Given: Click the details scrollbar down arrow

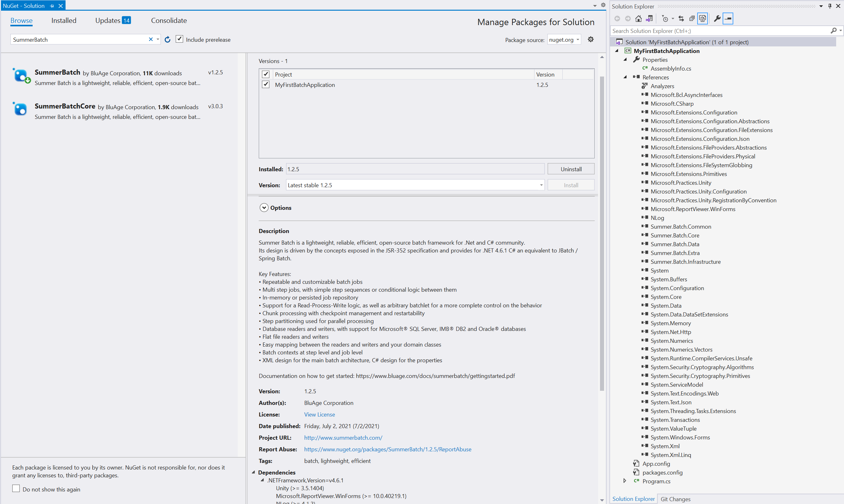Looking at the screenshot, I should click(602, 500).
